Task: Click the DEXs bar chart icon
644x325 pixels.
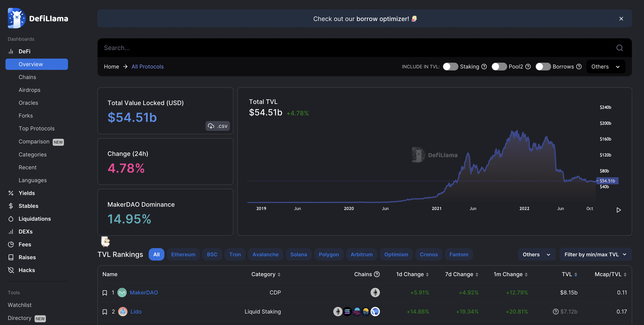Action: coord(11,232)
